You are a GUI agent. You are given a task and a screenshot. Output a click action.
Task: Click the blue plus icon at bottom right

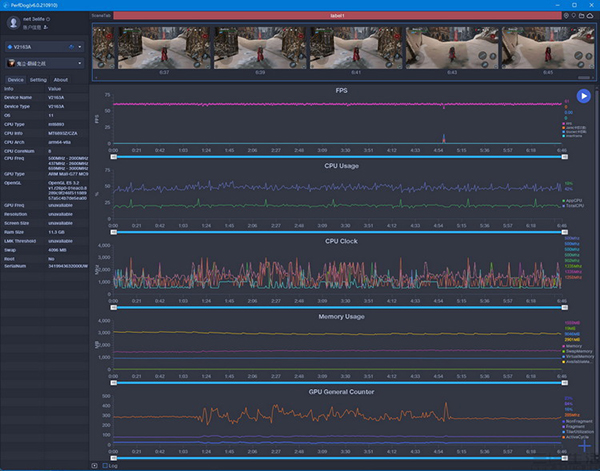[585, 445]
